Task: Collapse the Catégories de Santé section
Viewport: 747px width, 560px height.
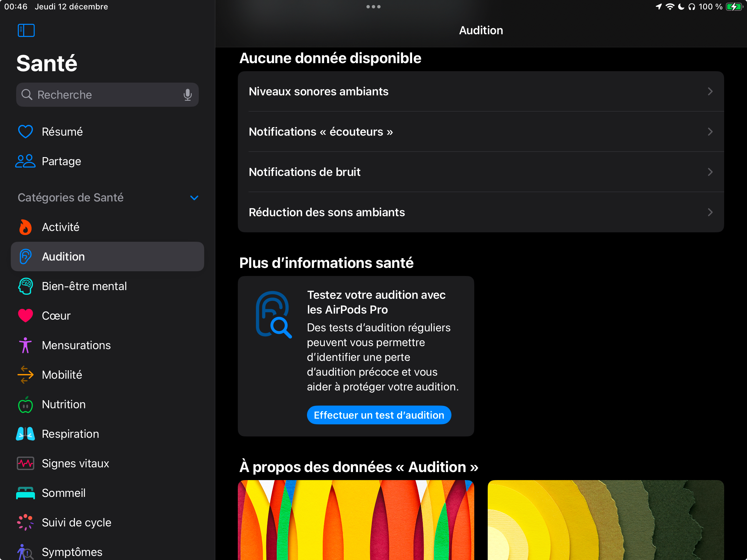Action: [194, 198]
